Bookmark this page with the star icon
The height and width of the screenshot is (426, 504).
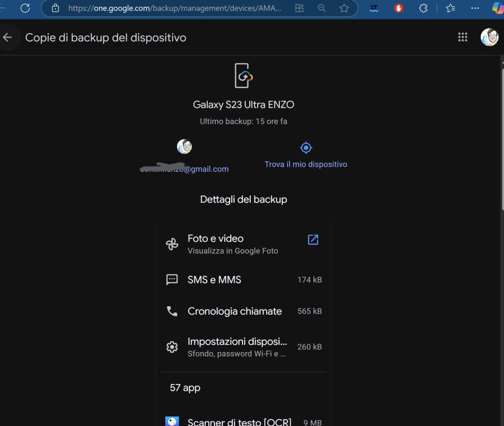[x=344, y=8]
